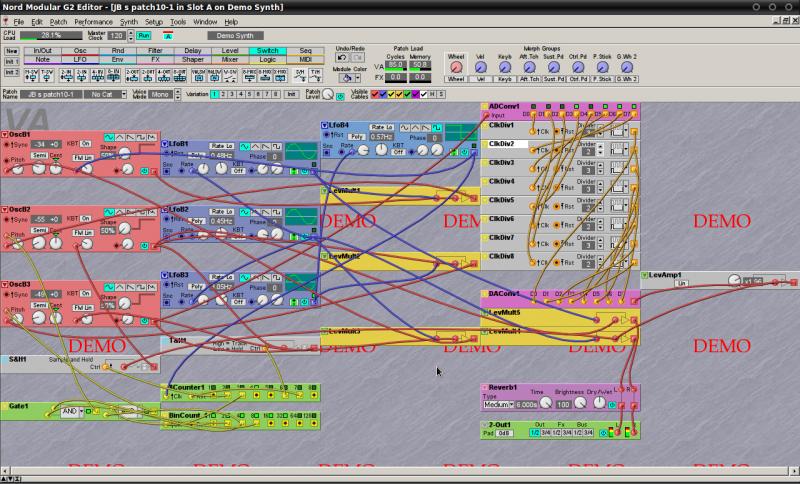This screenshot has height=484, width=800.
Task: Toggle white cable visibility
Action: [424, 94]
